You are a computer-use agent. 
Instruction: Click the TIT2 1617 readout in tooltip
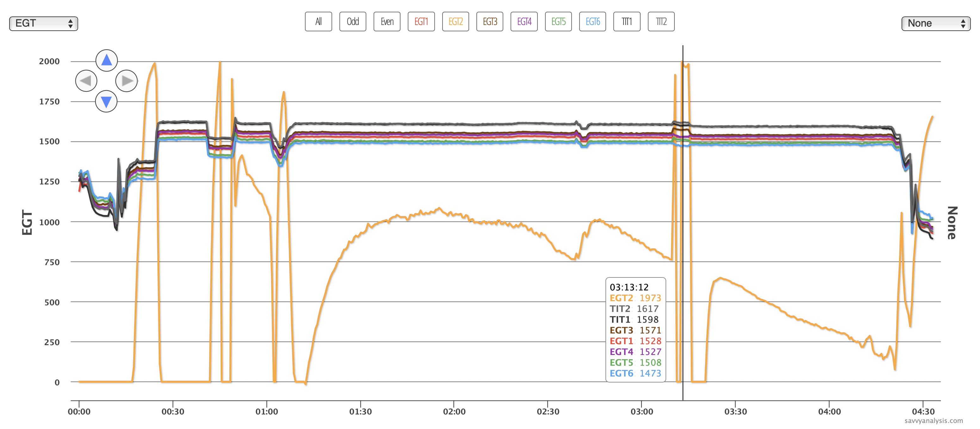pyautogui.click(x=634, y=309)
